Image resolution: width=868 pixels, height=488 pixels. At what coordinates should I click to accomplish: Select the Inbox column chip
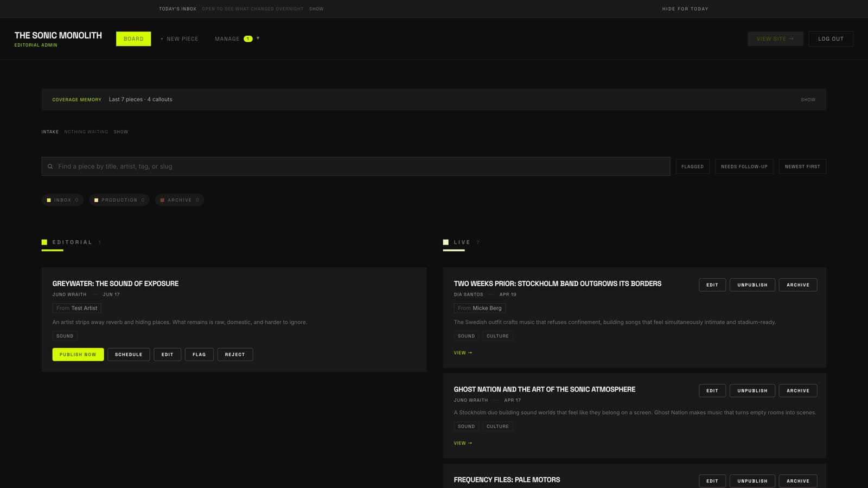coord(62,200)
